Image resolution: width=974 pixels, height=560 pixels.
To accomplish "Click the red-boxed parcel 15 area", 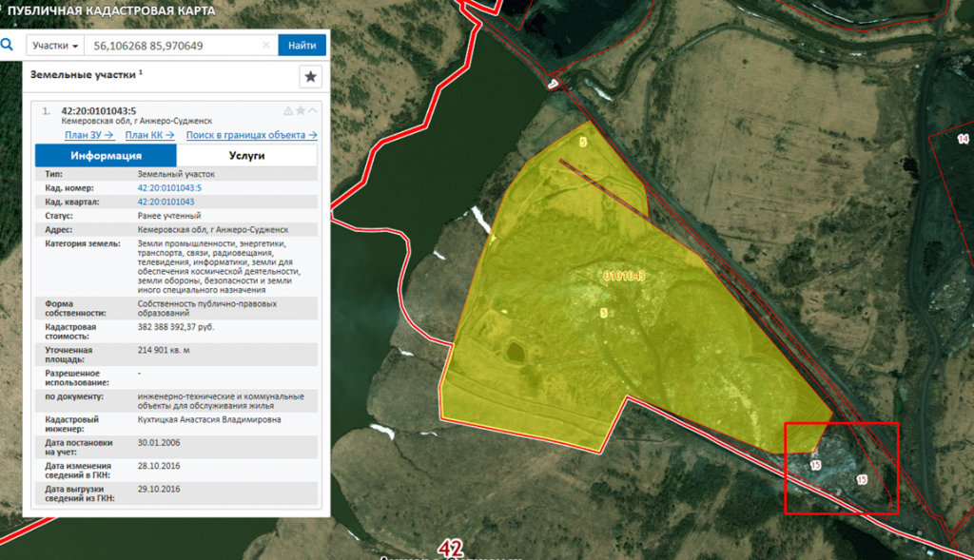I will coord(841,469).
